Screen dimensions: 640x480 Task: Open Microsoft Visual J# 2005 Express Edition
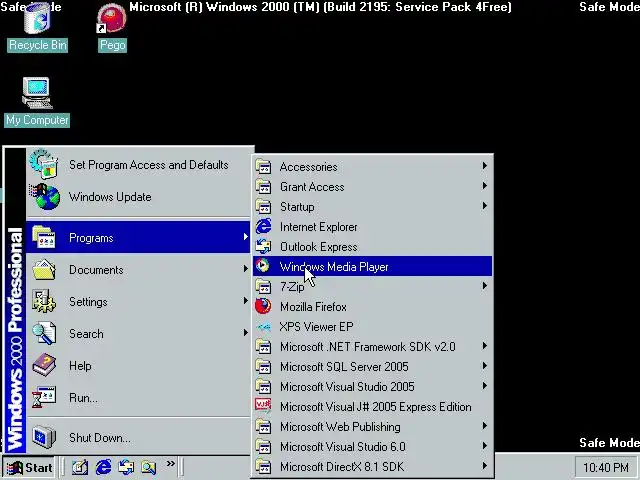tap(373, 406)
